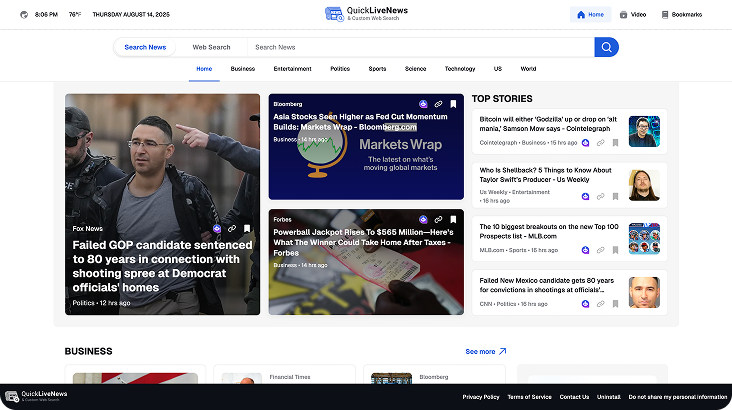Open Powerball Jackpot Rises headline
This screenshot has height=410, width=732.
362,242
